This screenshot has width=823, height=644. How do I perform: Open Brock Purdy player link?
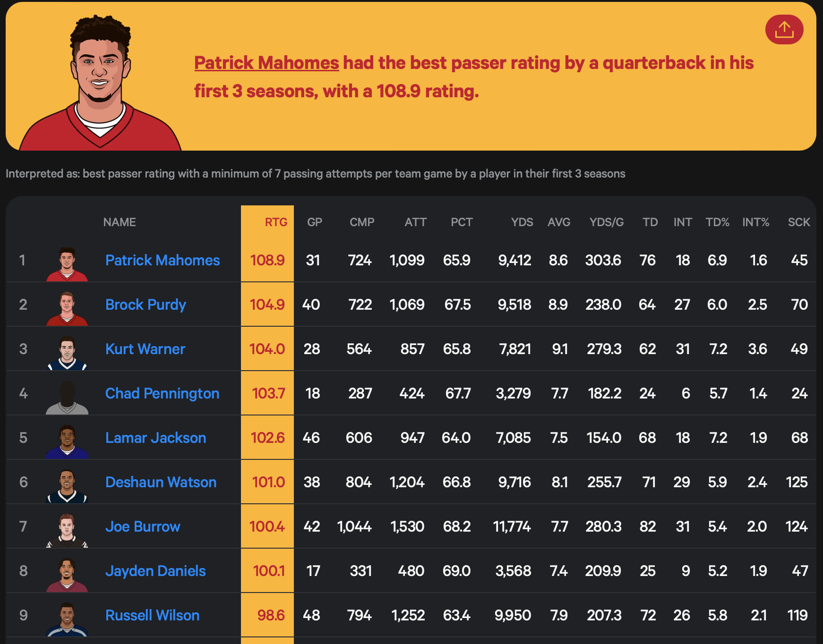tap(146, 305)
